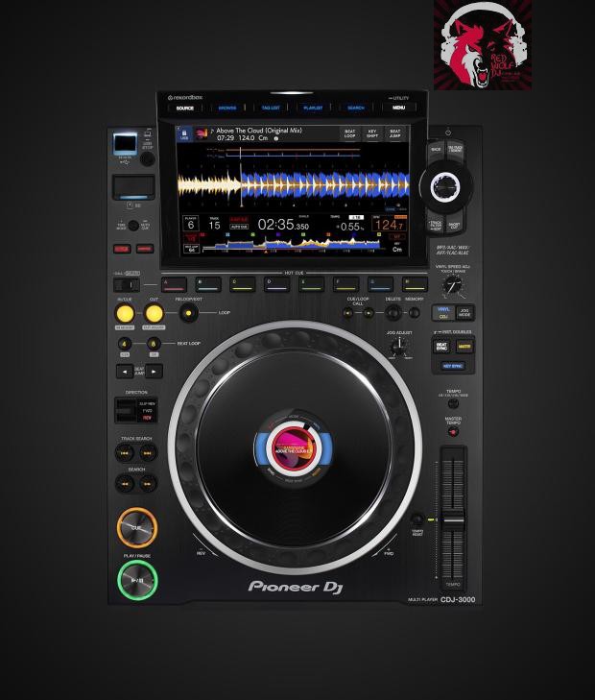This screenshot has height=700, width=595.
Task: Trigger Hot Cue H pad
Action: coord(415,284)
